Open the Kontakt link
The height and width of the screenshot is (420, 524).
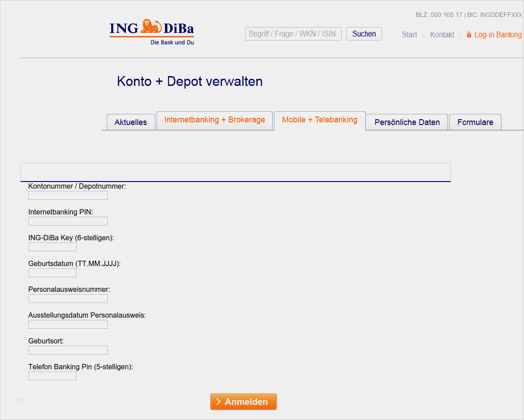click(x=442, y=35)
